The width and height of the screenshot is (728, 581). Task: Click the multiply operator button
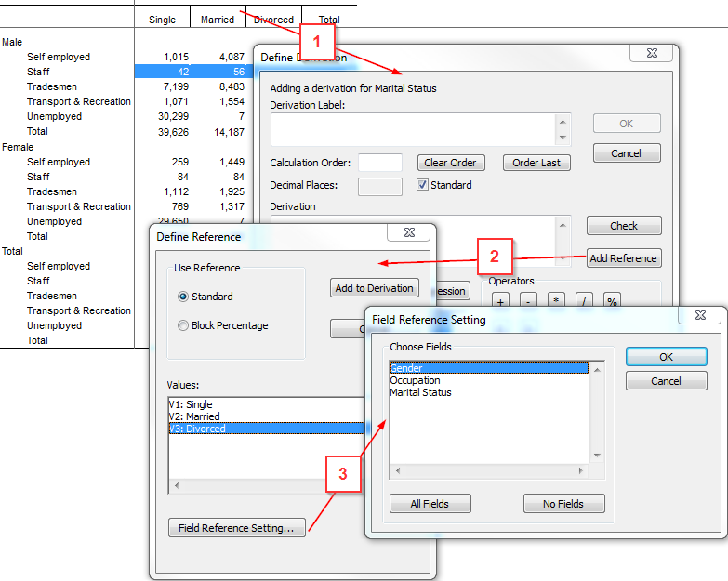(556, 301)
